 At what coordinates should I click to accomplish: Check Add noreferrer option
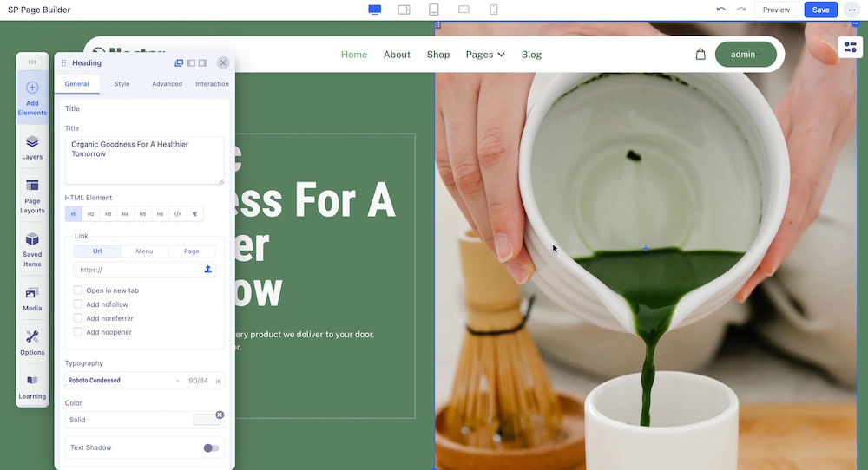(77, 318)
